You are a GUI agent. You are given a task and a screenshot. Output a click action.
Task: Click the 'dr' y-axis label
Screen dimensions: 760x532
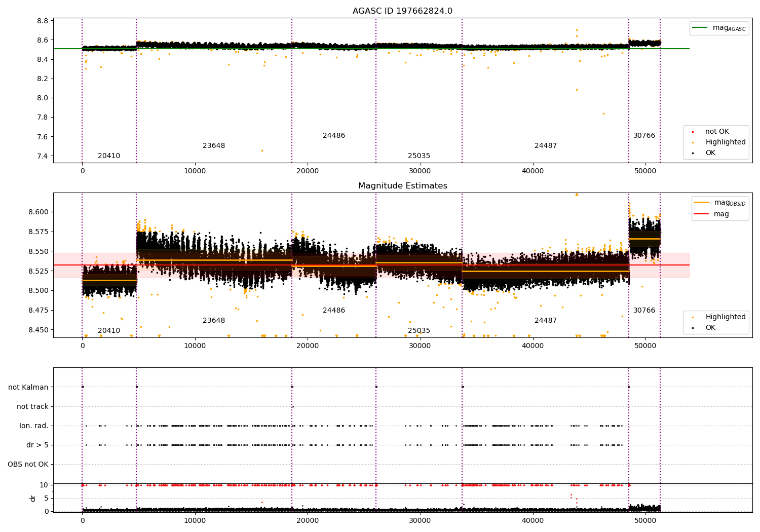pyautogui.click(x=33, y=498)
